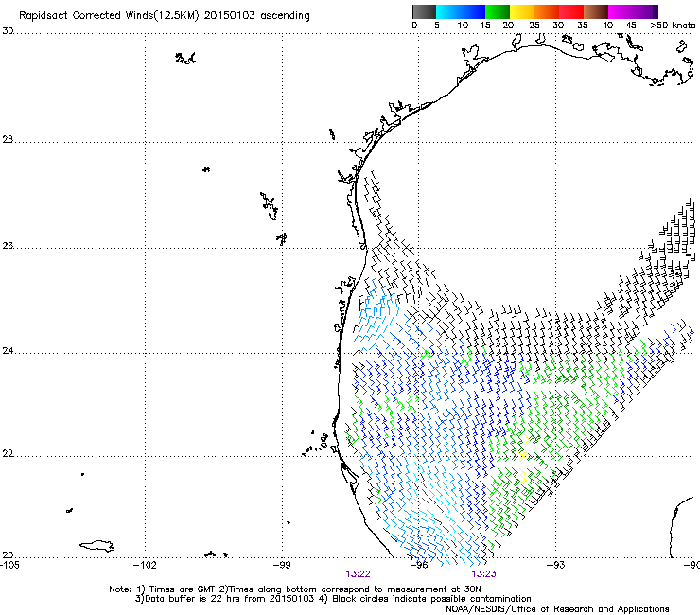Click the 22 latitude axis label

coord(8,454)
